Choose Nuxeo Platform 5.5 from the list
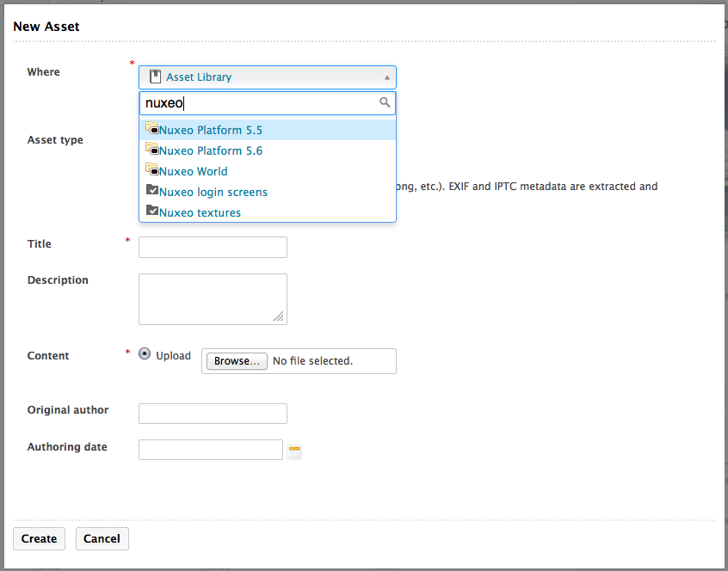Screen dimensions: 728x571 tap(268, 130)
